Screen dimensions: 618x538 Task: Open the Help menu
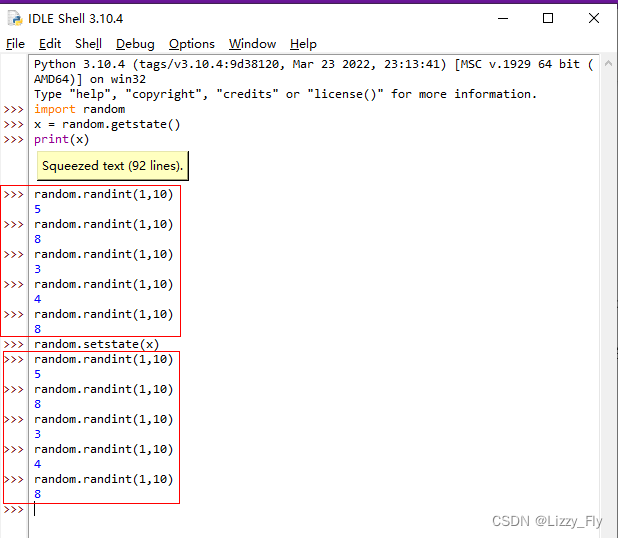pyautogui.click(x=303, y=44)
